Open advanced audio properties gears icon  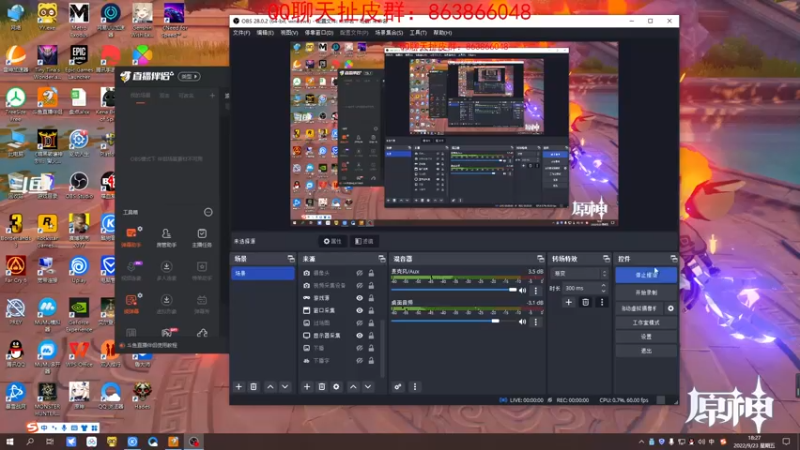click(397, 387)
